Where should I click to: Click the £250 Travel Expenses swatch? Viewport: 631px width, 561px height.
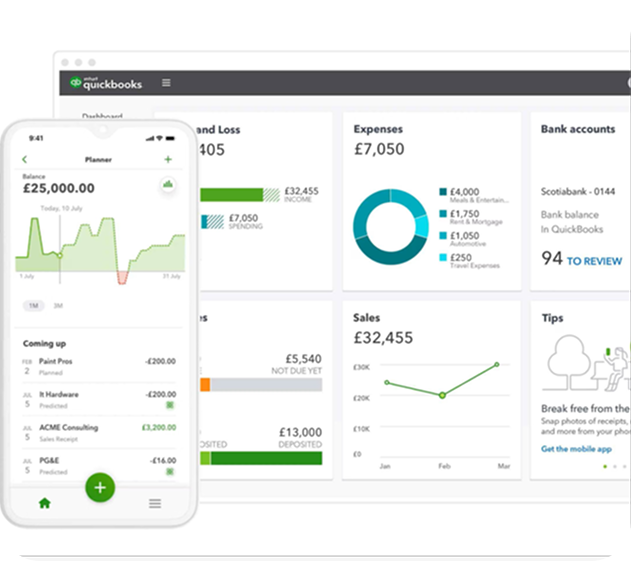(443, 257)
